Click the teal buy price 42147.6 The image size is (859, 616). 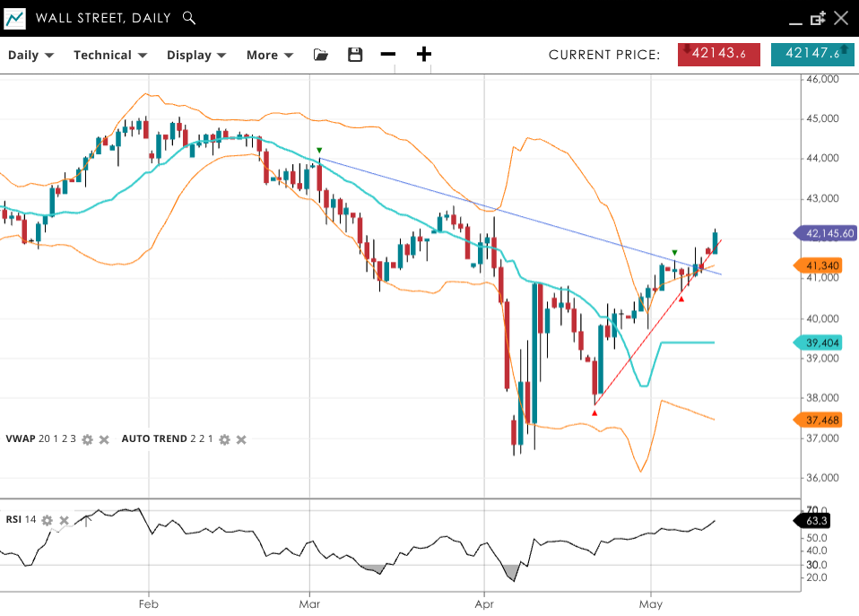(x=811, y=54)
